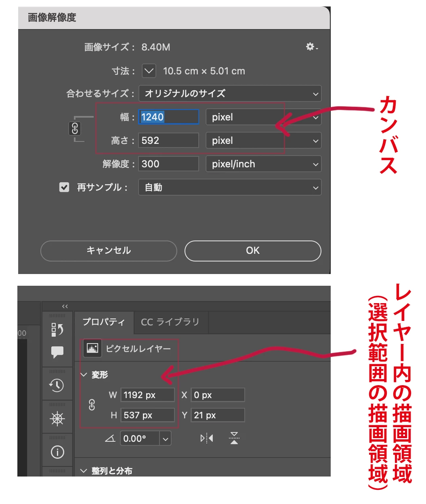Click the flip vertical icon

pos(234,438)
